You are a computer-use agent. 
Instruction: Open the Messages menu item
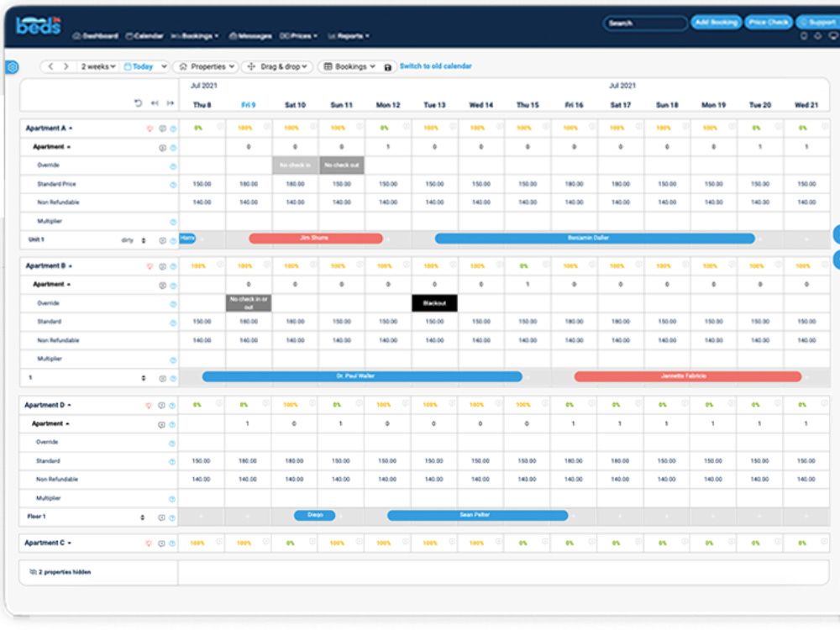click(x=250, y=36)
